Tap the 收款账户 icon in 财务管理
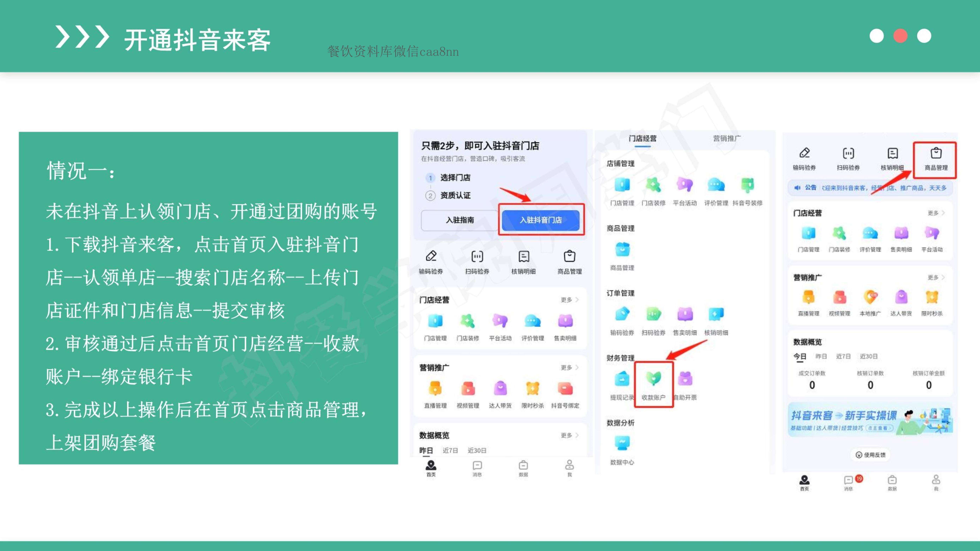 point(654,379)
